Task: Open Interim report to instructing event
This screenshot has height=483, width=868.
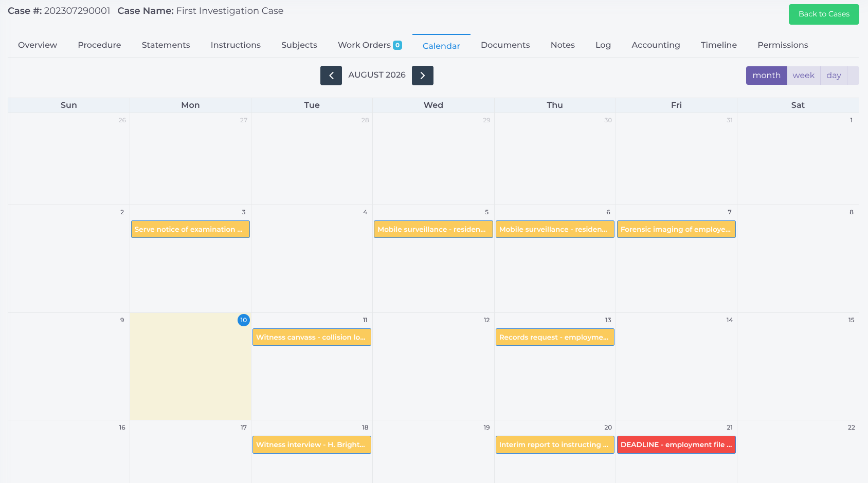Action: pos(555,445)
